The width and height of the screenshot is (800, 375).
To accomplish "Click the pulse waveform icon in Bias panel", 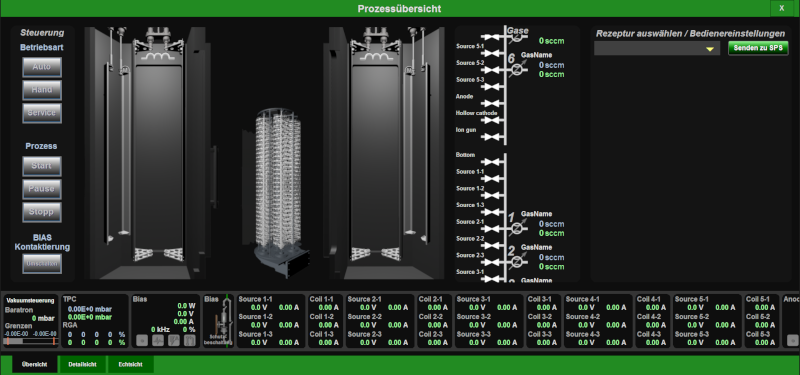I will tap(158, 340).
